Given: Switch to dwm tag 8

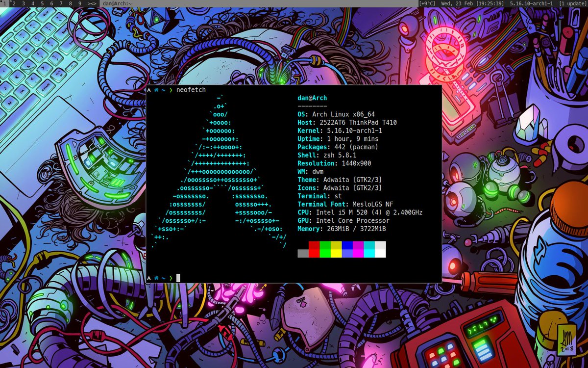Looking at the screenshot, I should tap(70, 3).
